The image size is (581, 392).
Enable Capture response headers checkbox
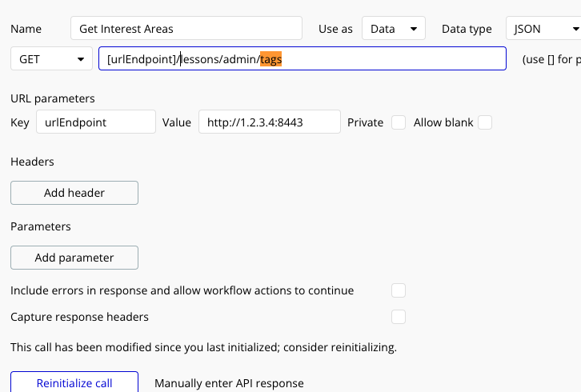(x=399, y=317)
